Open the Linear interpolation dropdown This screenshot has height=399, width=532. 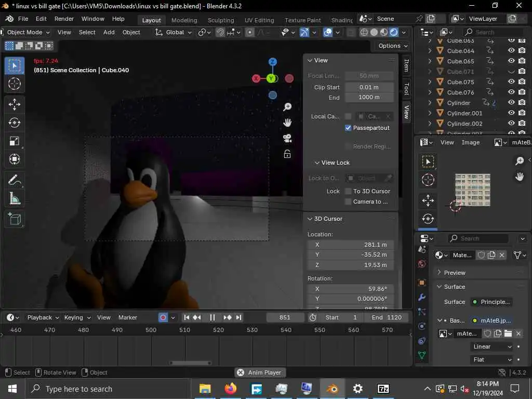tap(492, 347)
